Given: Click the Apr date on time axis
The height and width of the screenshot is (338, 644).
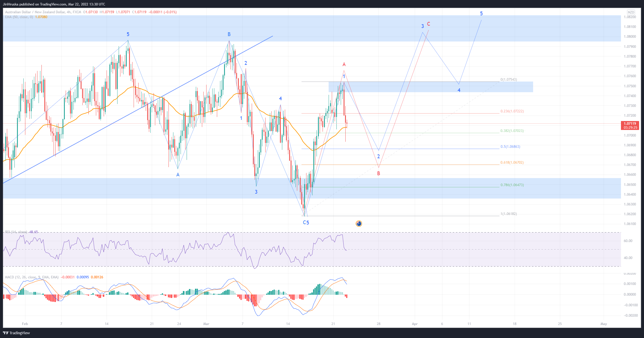Looking at the screenshot, I should point(414,324).
